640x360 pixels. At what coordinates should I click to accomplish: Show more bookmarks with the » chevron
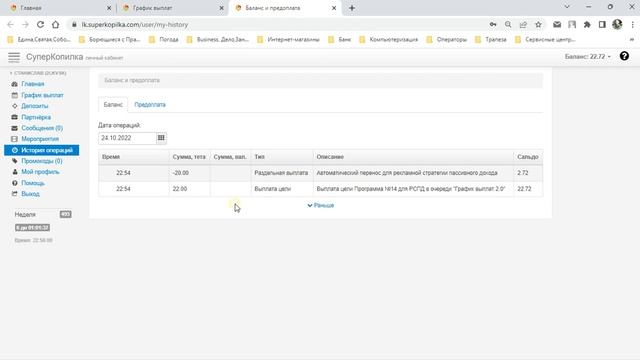[632, 40]
